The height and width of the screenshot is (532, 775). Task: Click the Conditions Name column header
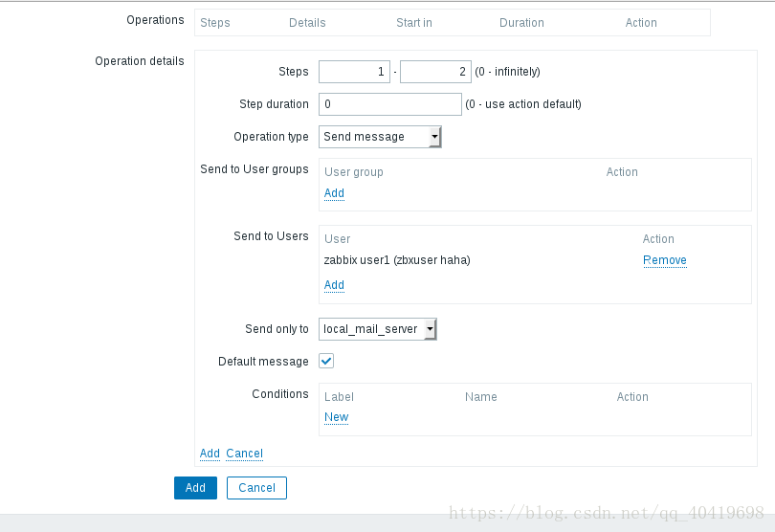(x=480, y=397)
